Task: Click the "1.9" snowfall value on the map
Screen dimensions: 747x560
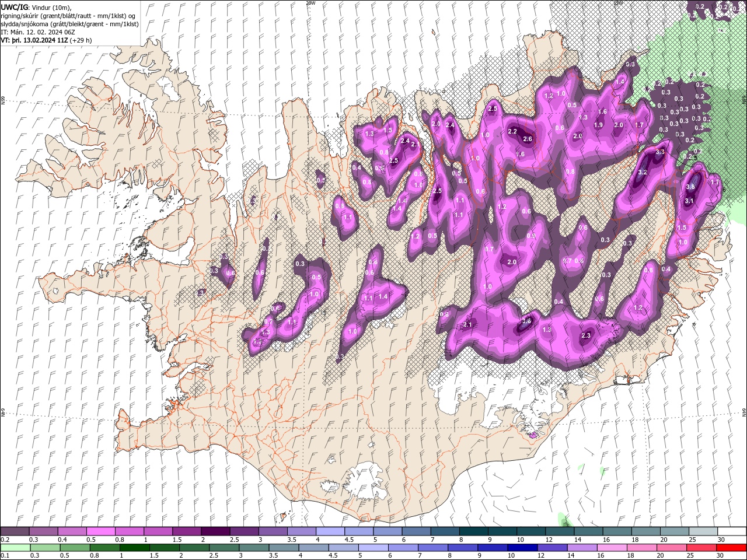Action: tap(598, 125)
